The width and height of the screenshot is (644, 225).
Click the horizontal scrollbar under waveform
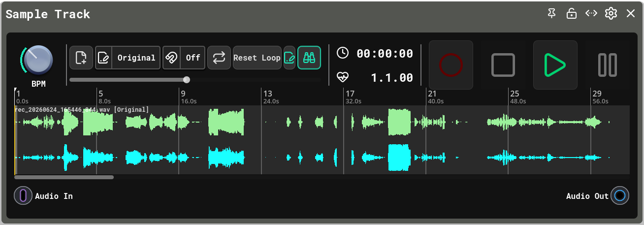coord(64,177)
